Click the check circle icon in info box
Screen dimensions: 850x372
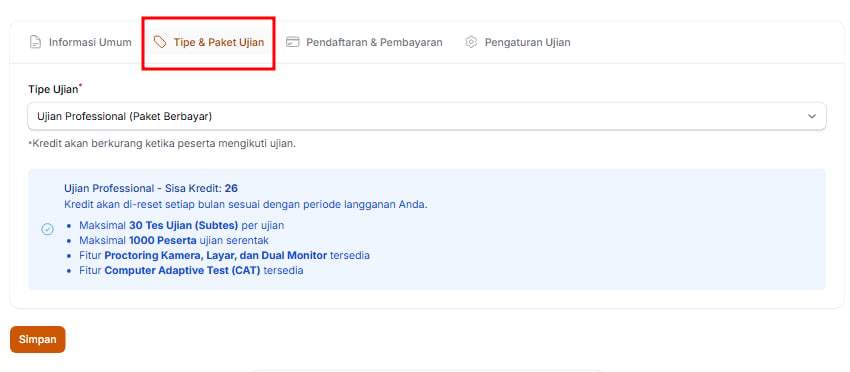pyautogui.click(x=48, y=229)
